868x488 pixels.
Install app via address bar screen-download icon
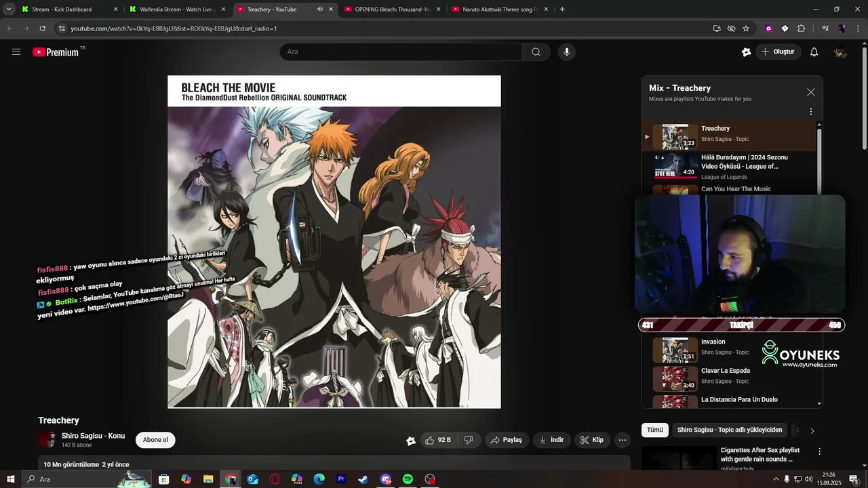point(717,28)
